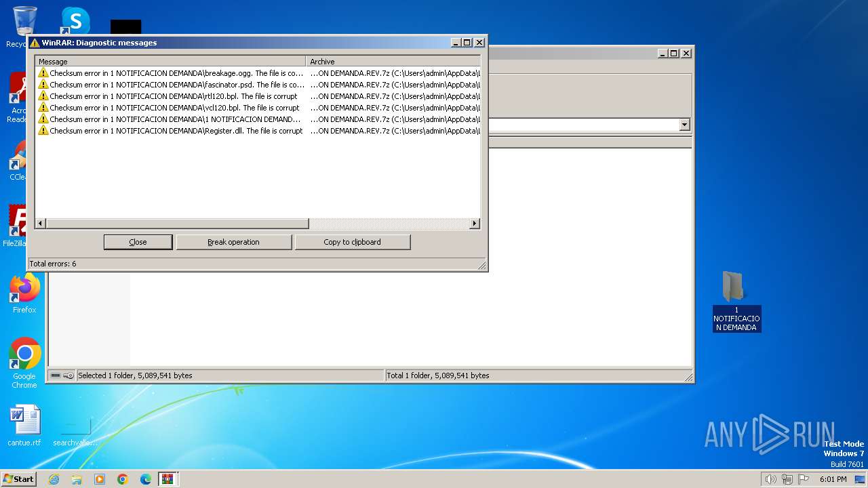Select the Register.dll file is corrupt message

tap(176, 131)
